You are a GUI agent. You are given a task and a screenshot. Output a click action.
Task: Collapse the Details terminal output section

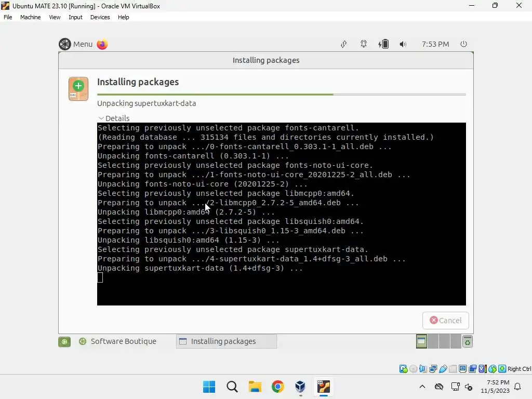114,118
